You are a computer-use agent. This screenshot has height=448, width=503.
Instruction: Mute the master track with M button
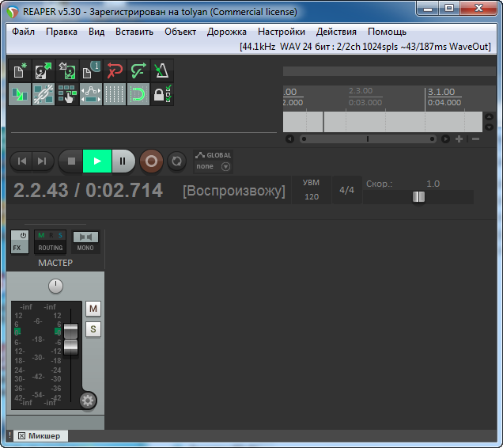tap(93, 308)
